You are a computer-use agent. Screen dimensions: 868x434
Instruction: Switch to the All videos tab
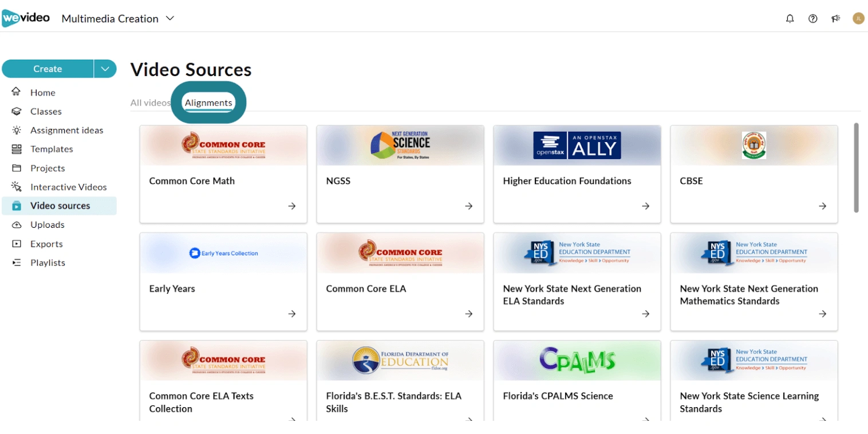[x=150, y=103]
